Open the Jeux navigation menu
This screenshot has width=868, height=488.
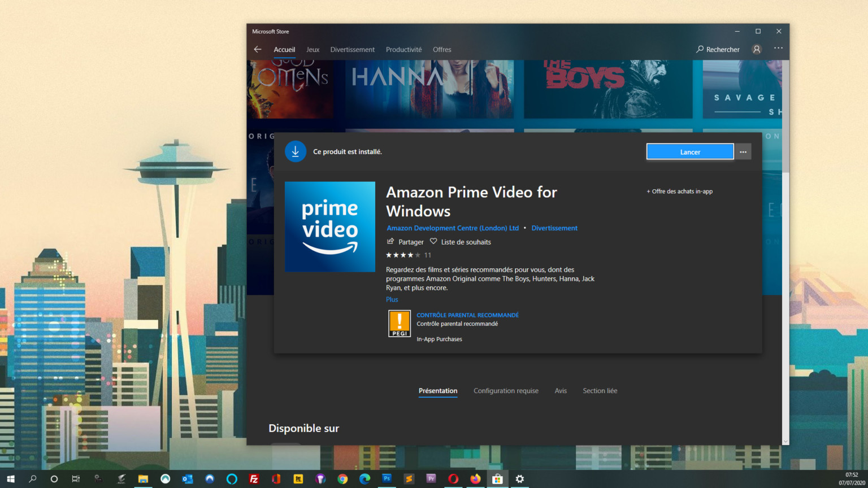point(313,49)
